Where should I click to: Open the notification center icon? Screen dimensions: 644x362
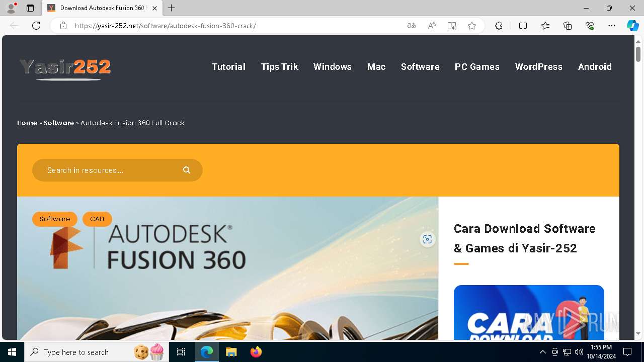click(627, 352)
